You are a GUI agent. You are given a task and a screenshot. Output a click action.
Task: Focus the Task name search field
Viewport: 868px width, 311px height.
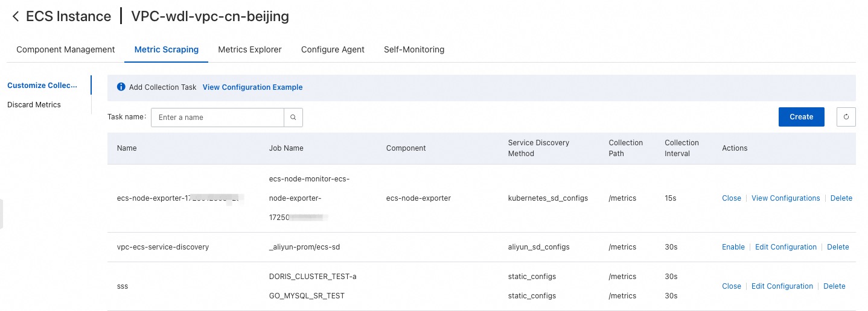[x=217, y=118]
